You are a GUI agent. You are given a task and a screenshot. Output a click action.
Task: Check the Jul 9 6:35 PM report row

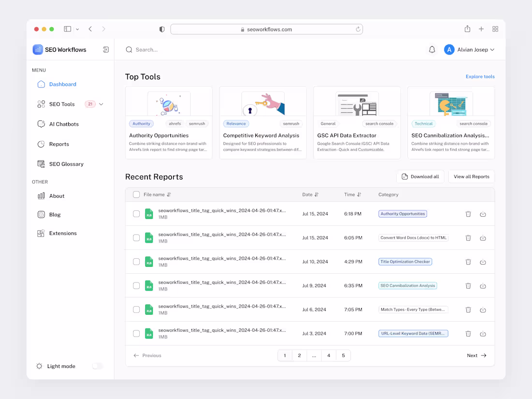(x=136, y=286)
